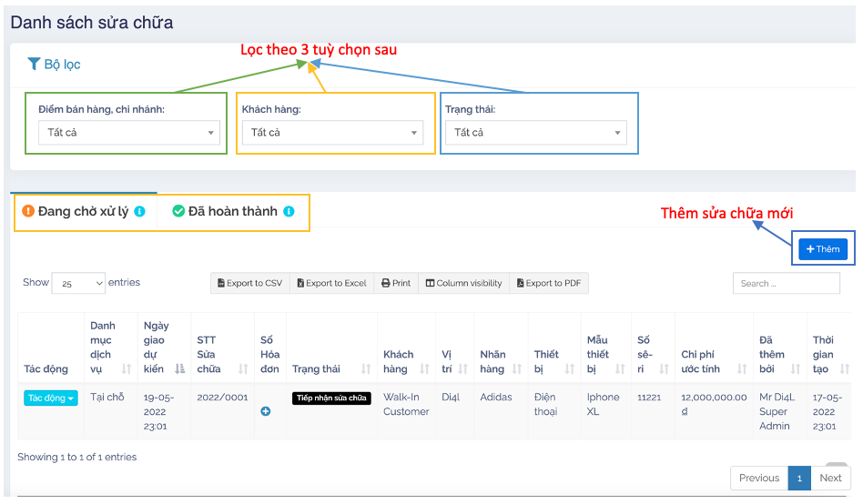Viewport: 863px width, 504px height.
Task: Open the Column visibility options
Action: click(463, 284)
